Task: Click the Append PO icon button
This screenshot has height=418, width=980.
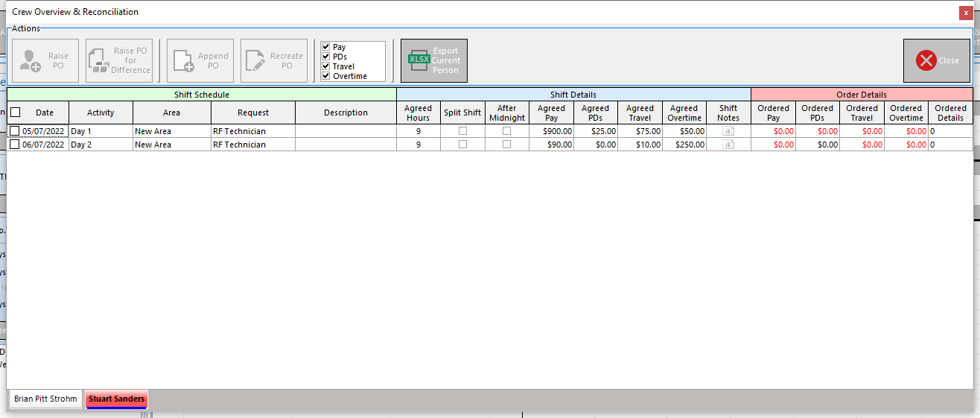Action: point(200,60)
